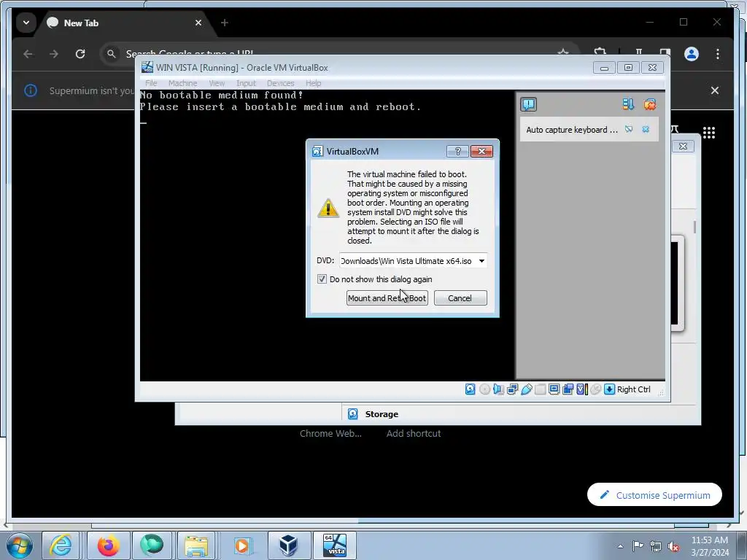Launch Firefox from the taskbar

tap(108, 545)
